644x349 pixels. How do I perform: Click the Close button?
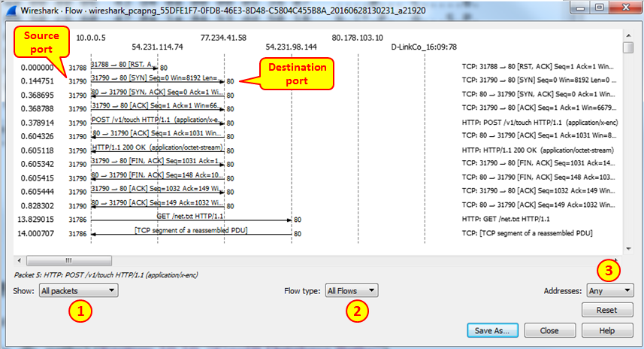click(x=549, y=330)
